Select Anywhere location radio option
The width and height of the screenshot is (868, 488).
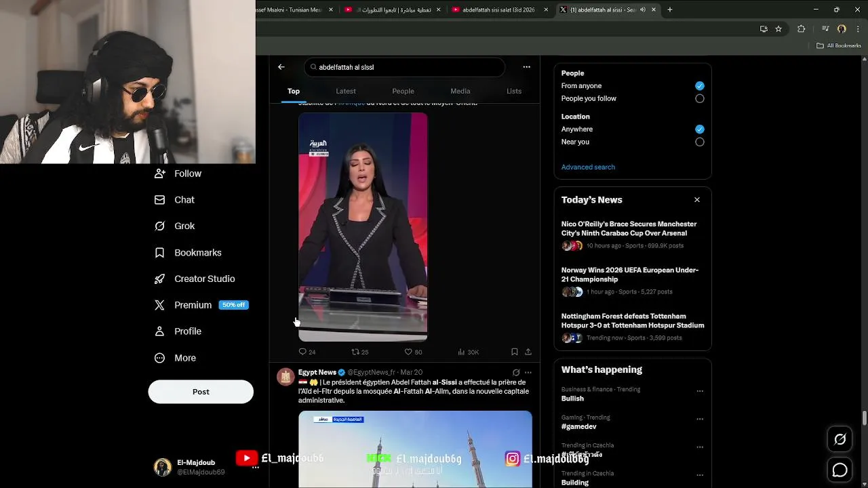pos(699,129)
